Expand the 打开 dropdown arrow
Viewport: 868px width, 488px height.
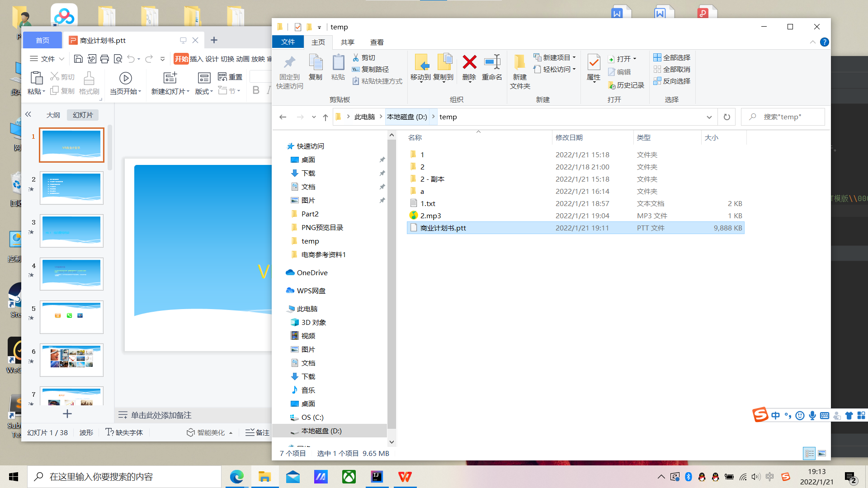click(634, 59)
